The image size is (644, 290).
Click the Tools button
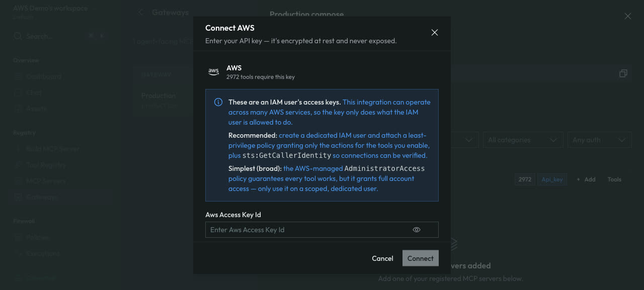click(614, 179)
